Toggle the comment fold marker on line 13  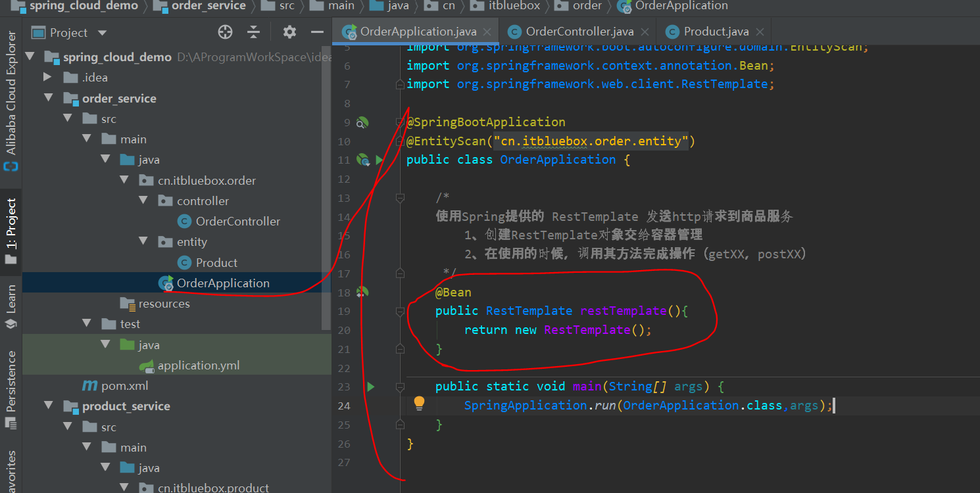(x=399, y=198)
